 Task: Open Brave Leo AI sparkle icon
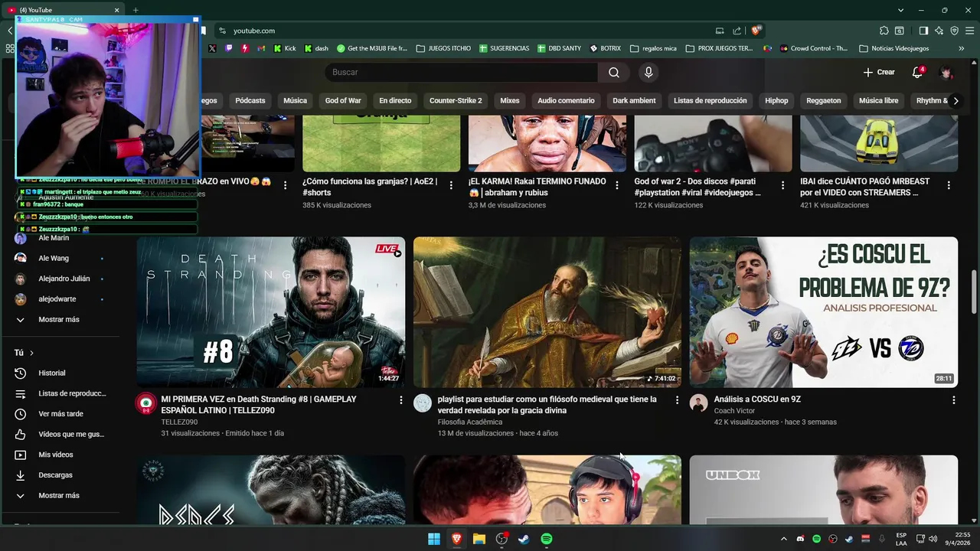click(939, 31)
